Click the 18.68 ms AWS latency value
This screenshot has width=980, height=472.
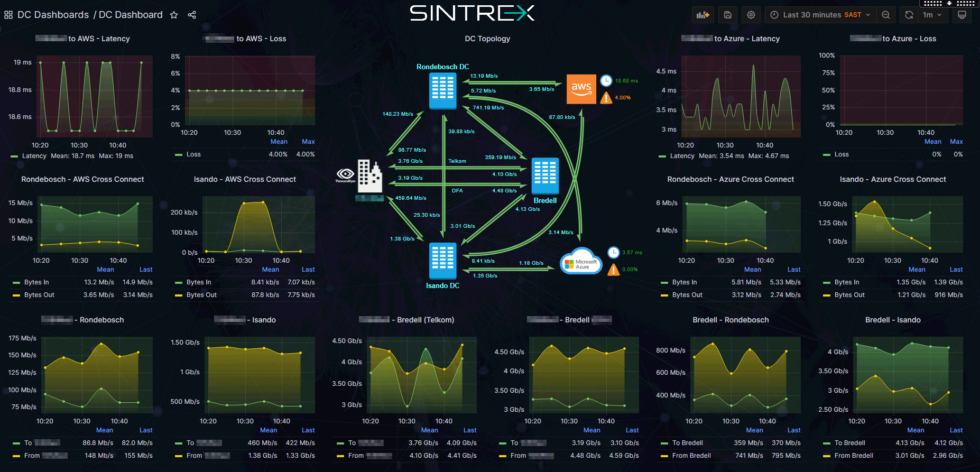(626, 81)
